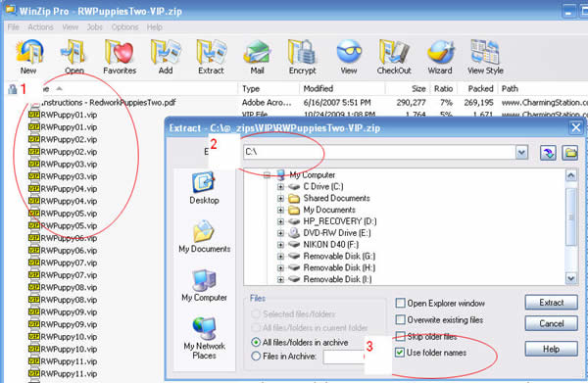Sort by the Path column header

coord(543,89)
